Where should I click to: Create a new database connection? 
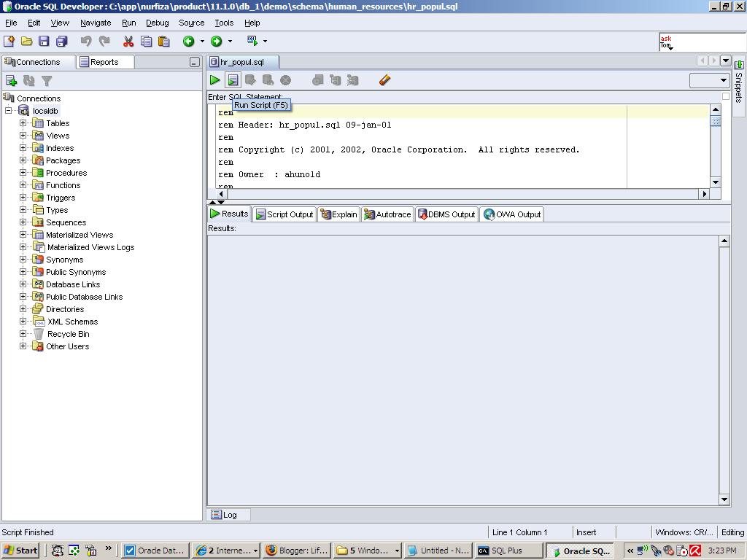[x=11, y=80]
